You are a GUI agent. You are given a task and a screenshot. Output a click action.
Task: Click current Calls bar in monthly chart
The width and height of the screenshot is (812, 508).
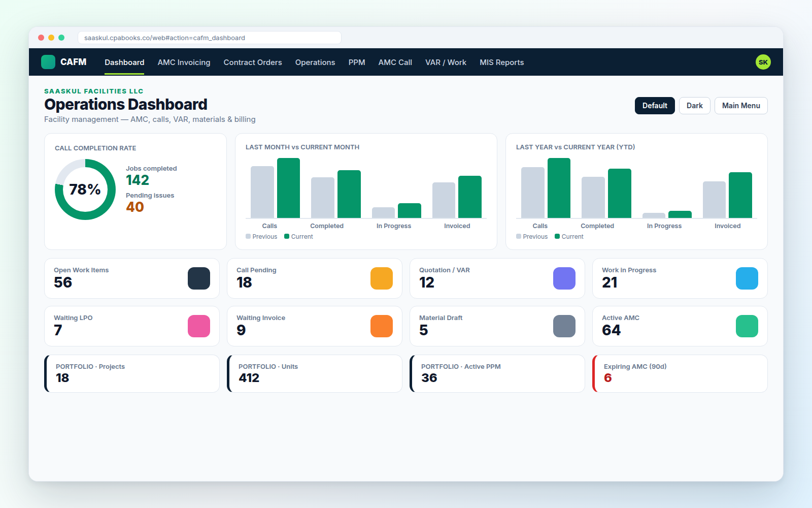click(288, 188)
